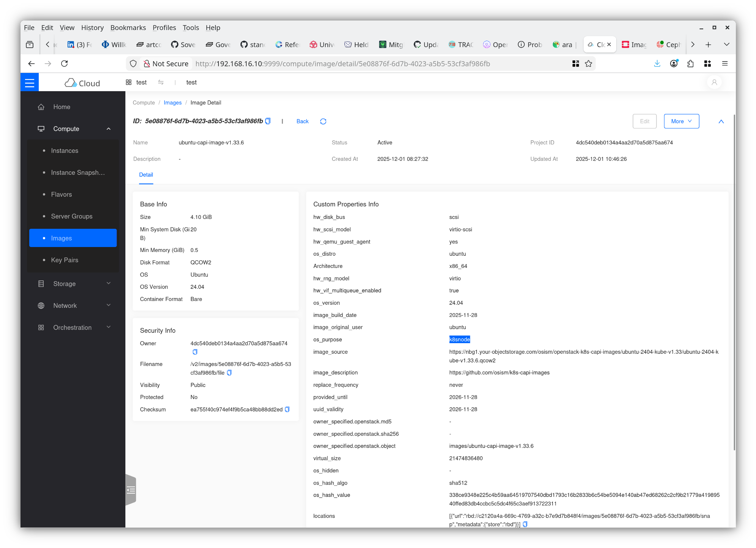Click the Back link
This screenshot has height=548, width=756.
point(302,121)
